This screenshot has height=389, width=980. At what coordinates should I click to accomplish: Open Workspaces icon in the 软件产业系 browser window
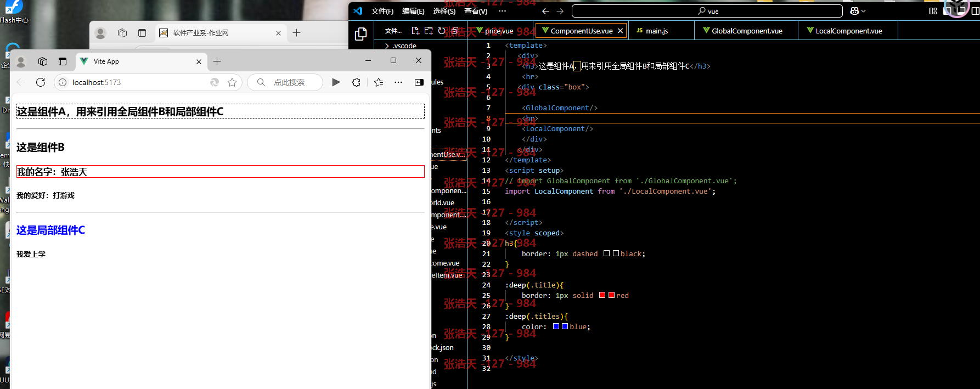(122, 33)
